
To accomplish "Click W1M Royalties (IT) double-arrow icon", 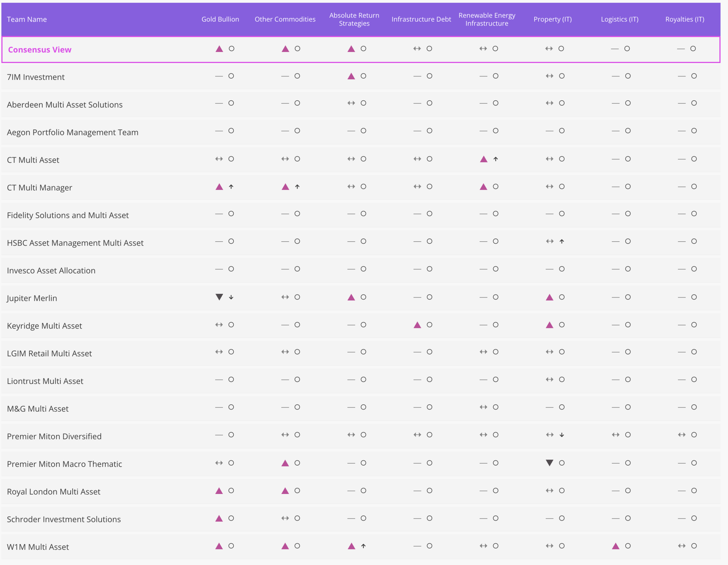I will pyautogui.click(x=682, y=546).
